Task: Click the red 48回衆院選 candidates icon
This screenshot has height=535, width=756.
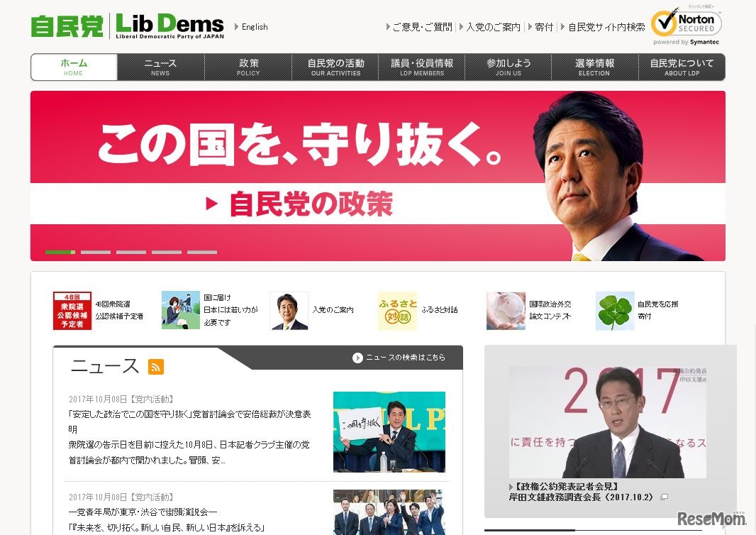Action: (x=72, y=311)
